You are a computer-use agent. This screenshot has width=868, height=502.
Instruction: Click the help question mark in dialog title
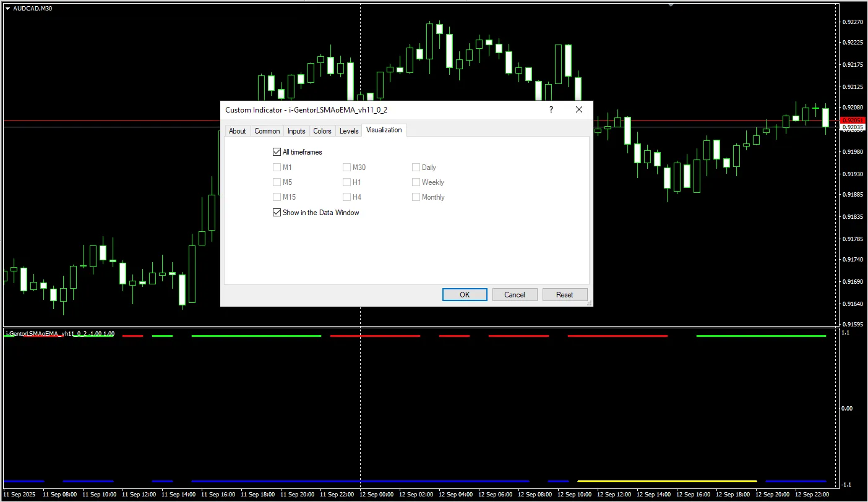551,109
